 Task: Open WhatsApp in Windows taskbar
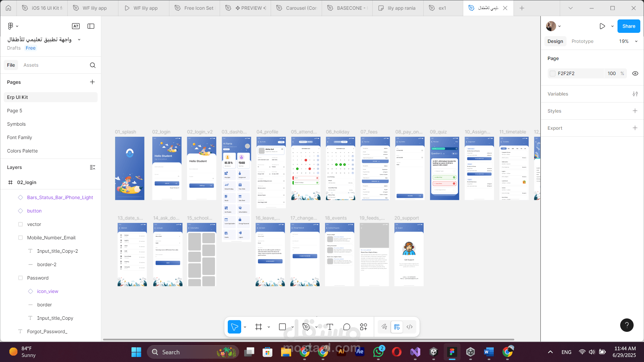point(378,352)
